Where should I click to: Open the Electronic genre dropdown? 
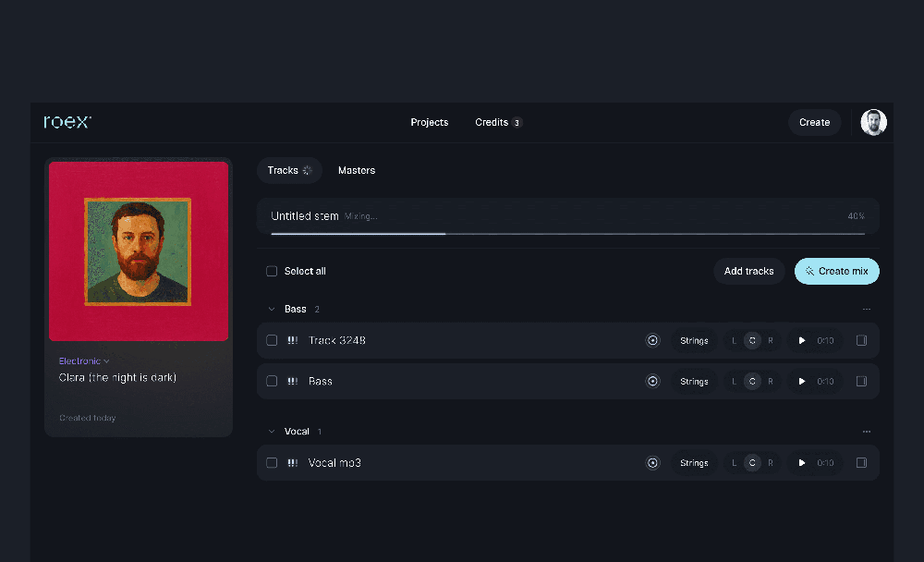click(x=84, y=360)
